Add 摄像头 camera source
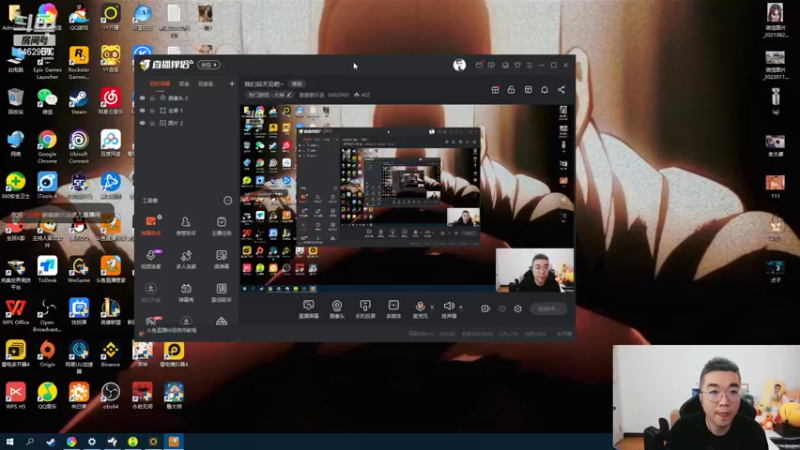The width and height of the screenshot is (800, 450). click(x=337, y=309)
